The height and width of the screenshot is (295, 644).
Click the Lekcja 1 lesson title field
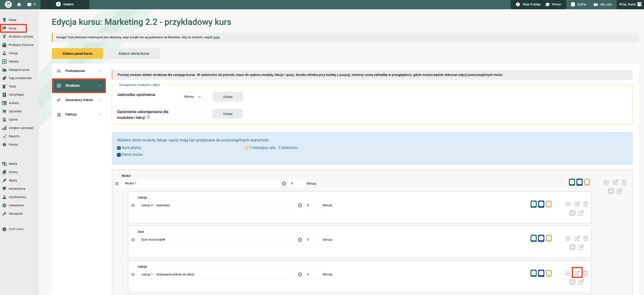click(x=217, y=274)
